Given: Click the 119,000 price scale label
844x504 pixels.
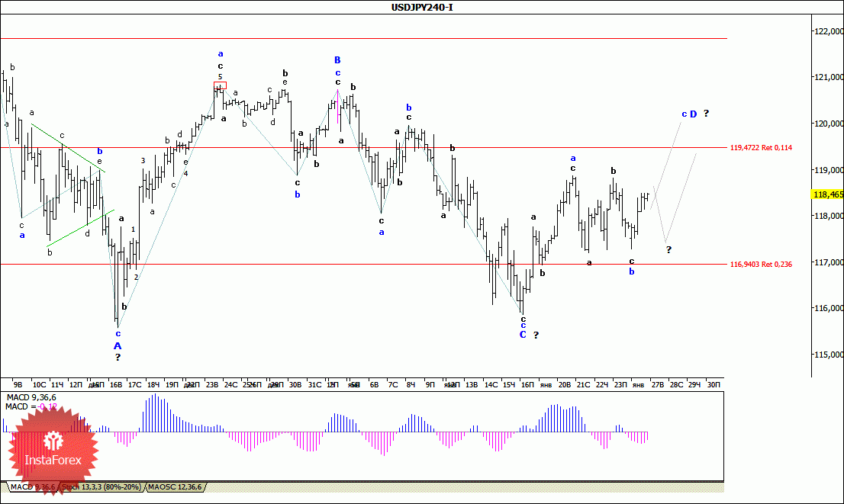Looking at the screenshot, I should pyautogui.click(x=829, y=170).
